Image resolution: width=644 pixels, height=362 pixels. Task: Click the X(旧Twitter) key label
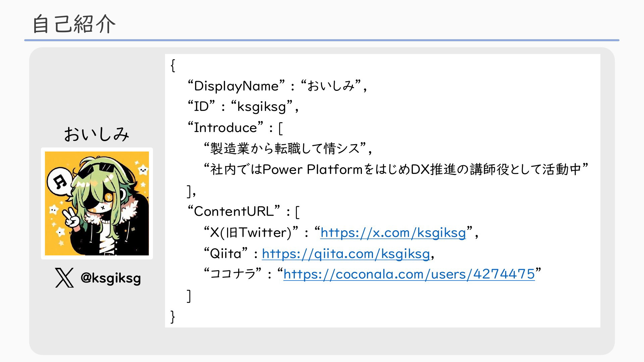click(x=251, y=232)
